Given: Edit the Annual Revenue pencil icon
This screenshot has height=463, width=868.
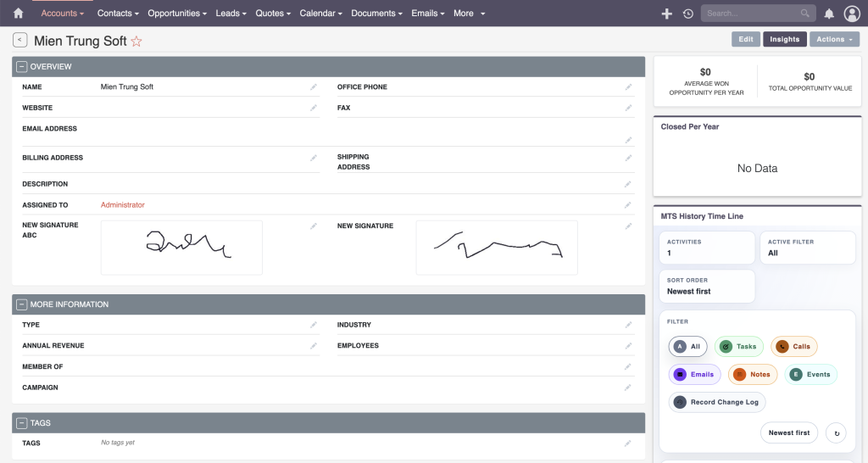Looking at the screenshot, I should 314,346.
